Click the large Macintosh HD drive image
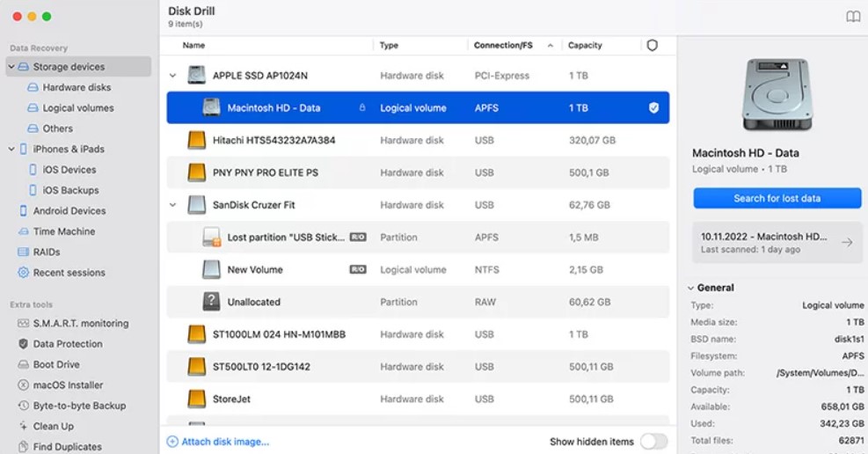Screen dimensions: 868x454 [x=777, y=95]
